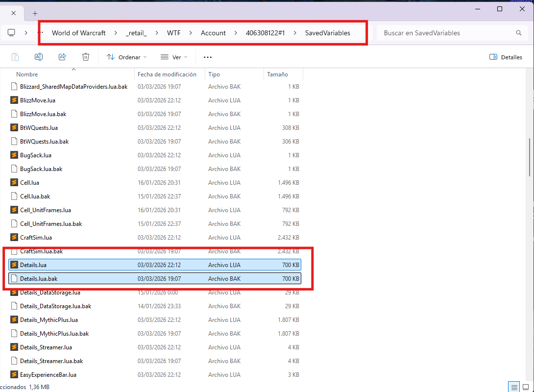Select Cell.lua.bak file name
The width and height of the screenshot is (534, 392).
tap(35, 196)
